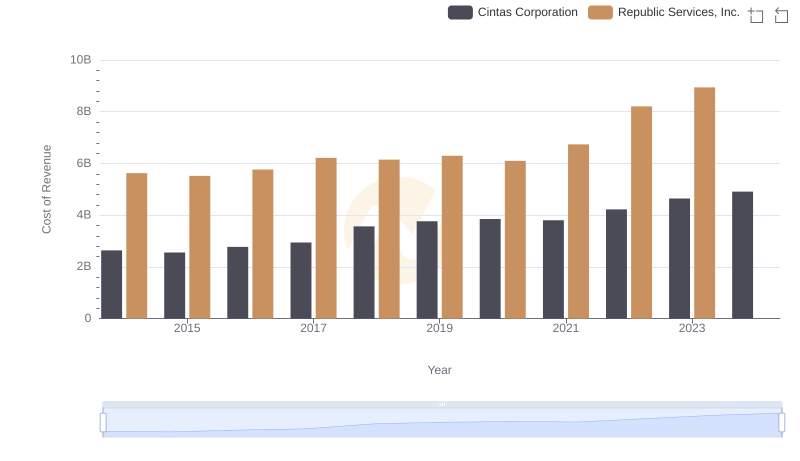Viewport: 800px width, 461px height.
Task: Click the Republic Services bar for 2020
Action: 515,240
